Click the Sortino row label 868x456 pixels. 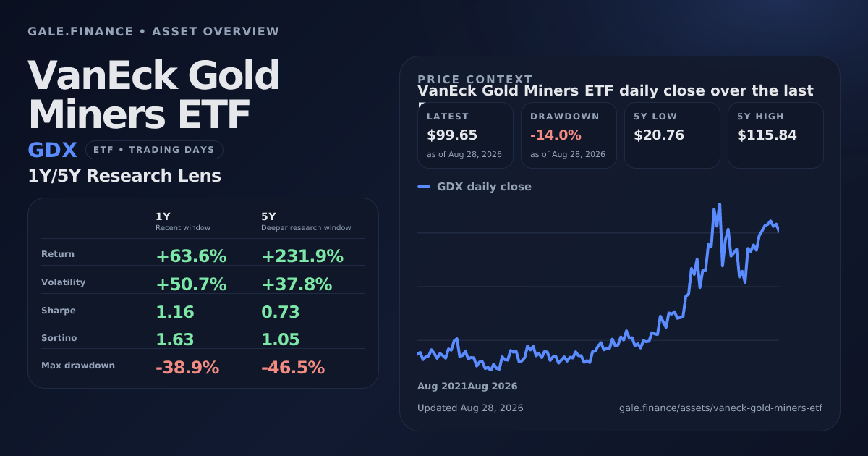[59, 338]
